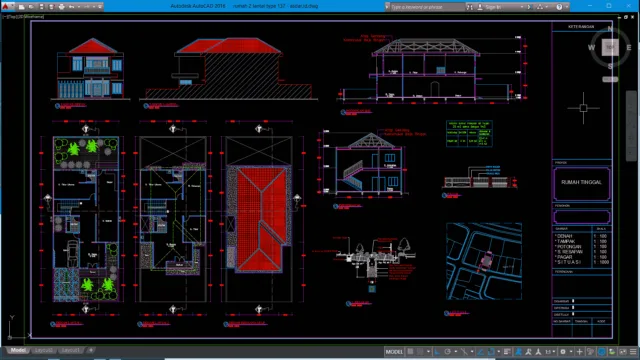Click the KETERANGAN heading in title block
This screenshot has width=640, height=360.
581,27
